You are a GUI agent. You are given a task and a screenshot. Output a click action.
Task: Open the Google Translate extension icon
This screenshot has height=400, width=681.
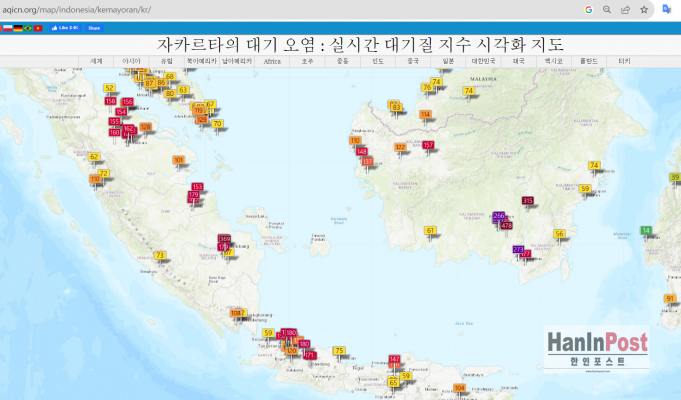pyautogui.click(x=667, y=9)
